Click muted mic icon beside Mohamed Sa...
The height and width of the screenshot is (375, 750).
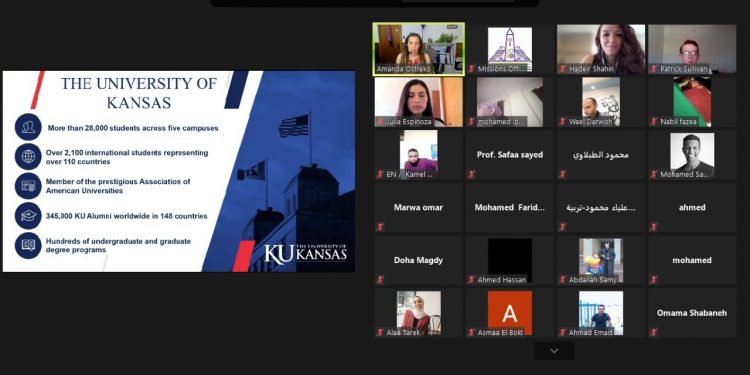[x=654, y=174]
